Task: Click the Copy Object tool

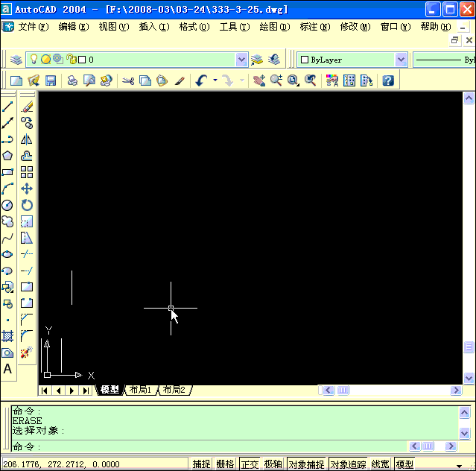Action: 27,123
